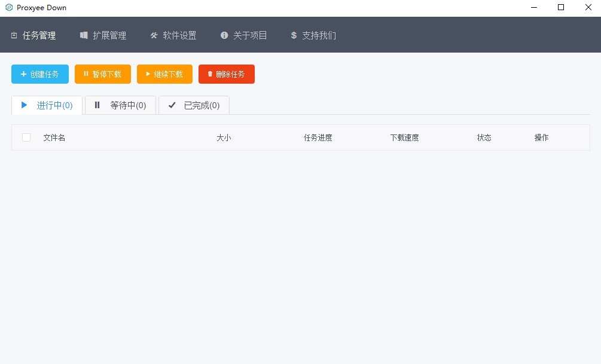Open the 软件设置 menu tab

click(173, 35)
